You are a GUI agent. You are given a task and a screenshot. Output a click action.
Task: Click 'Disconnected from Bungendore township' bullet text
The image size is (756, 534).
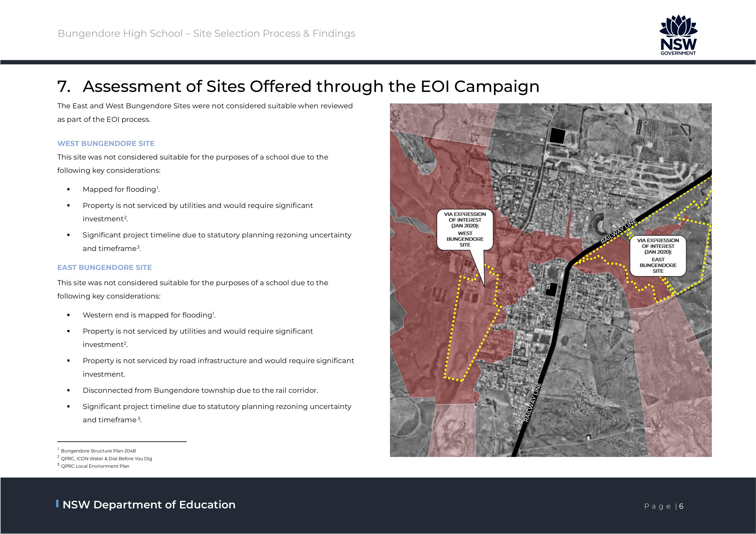(x=200, y=390)
